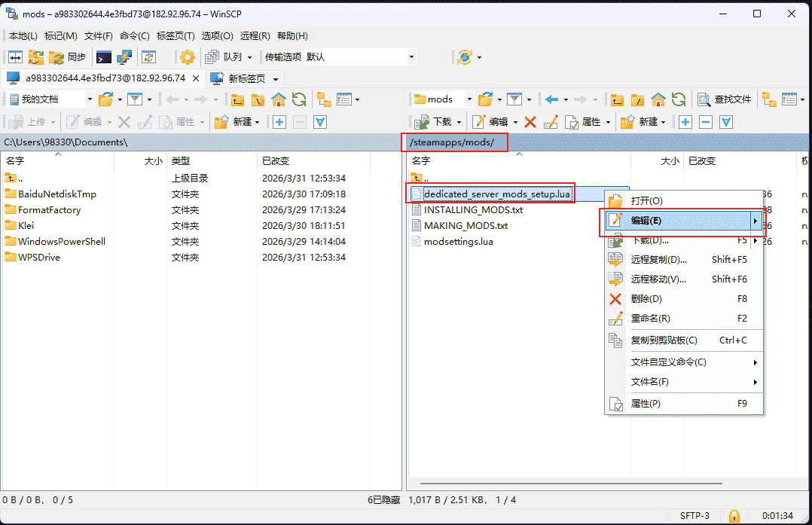Click the globe refresh icon in the top toolbar
This screenshot has height=525, width=812.
pos(465,57)
